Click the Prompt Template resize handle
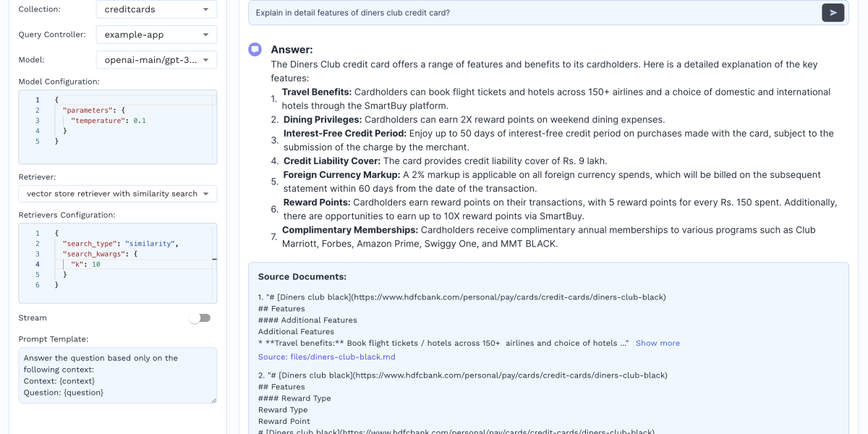The image size is (868, 434). tap(213, 399)
